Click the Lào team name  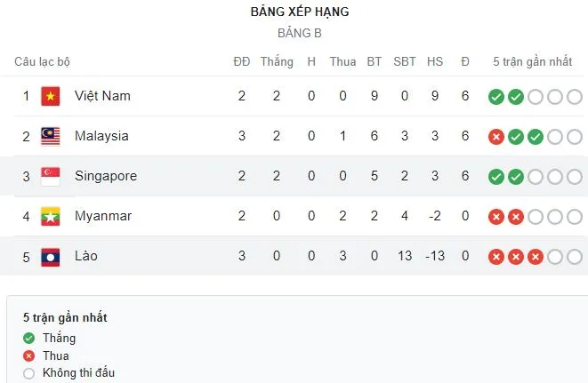[x=86, y=256]
